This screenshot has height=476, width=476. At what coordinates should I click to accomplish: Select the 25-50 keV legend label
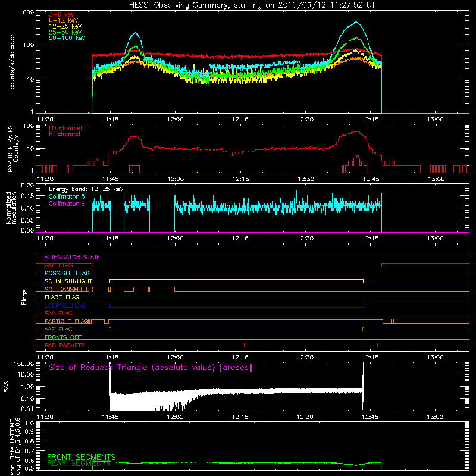[x=65, y=32]
